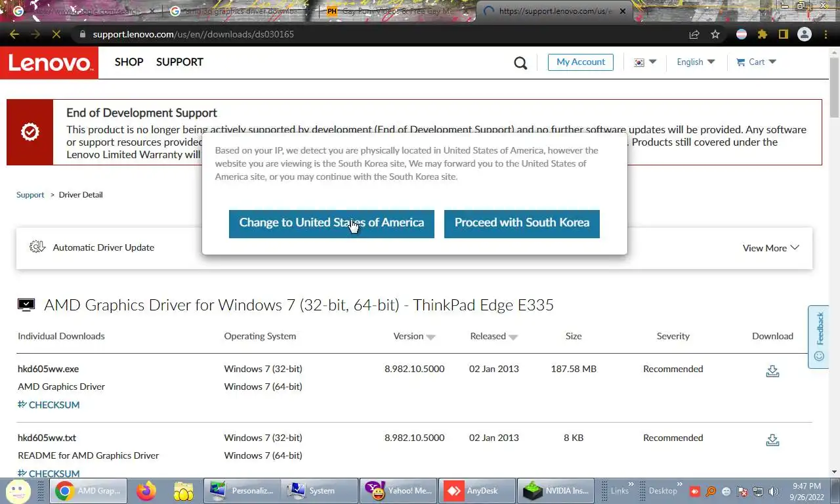Expand the Desktop toolbar chevron on taskbar
This screenshot has width=840, height=504.
click(x=680, y=486)
